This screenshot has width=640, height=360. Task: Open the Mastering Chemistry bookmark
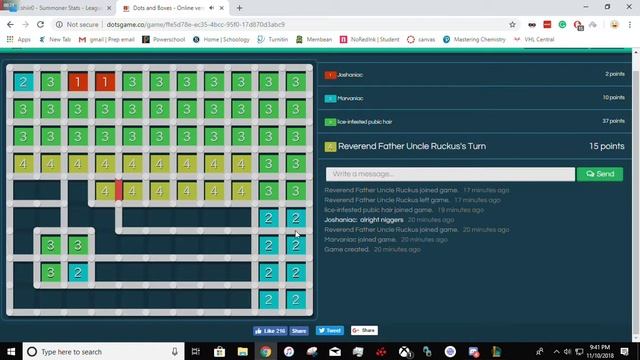474,39
